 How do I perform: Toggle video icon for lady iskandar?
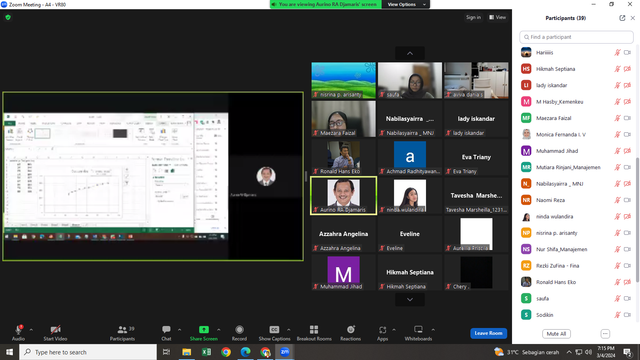click(x=627, y=85)
